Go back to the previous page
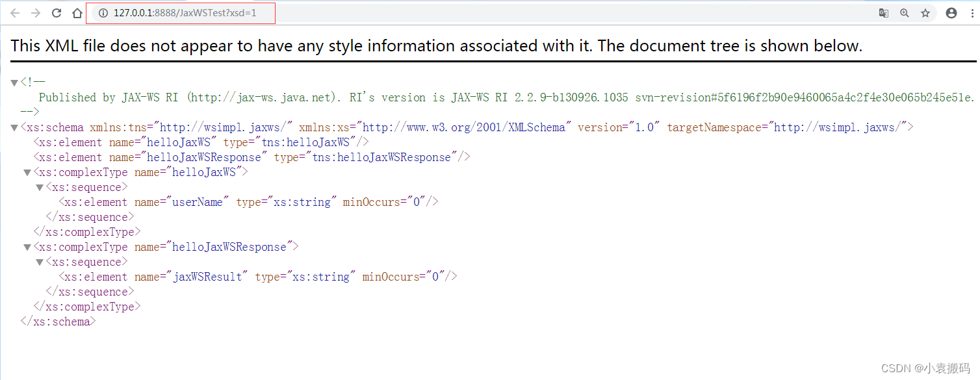The height and width of the screenshot is (380, 980). click(x=15, y=13)
